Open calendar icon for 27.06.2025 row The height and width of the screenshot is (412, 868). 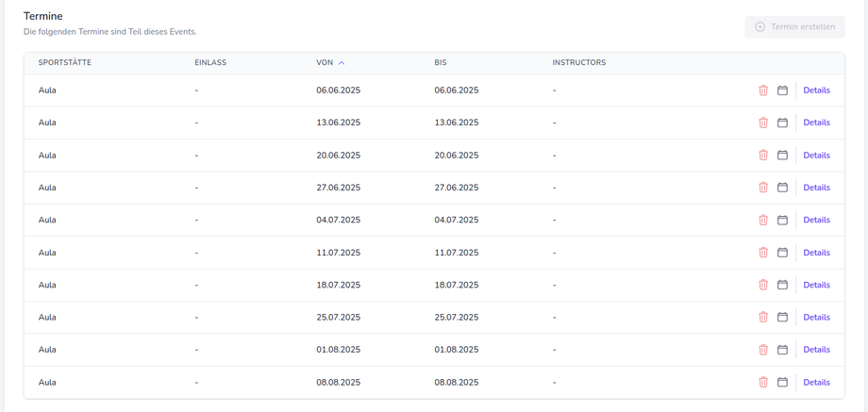pyautogui.click(x=782, y=188)
